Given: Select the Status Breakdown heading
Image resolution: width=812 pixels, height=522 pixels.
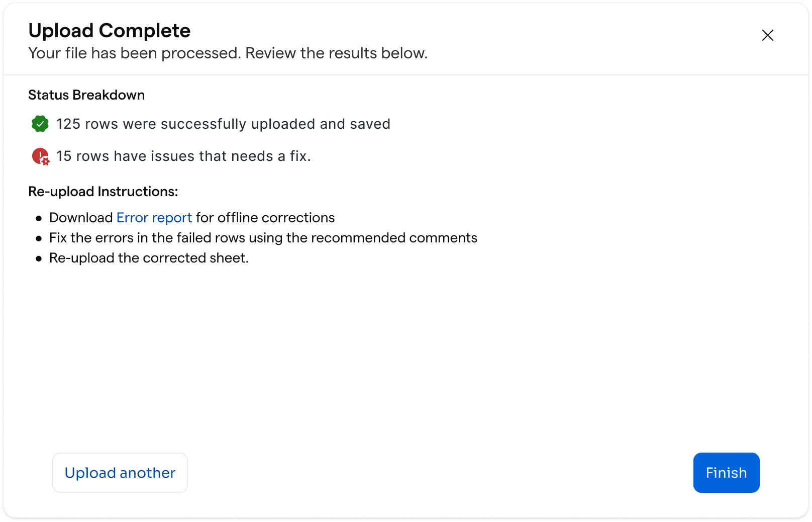Looking at the screenshot, I should pyautogui.click(x=86, y=95).
